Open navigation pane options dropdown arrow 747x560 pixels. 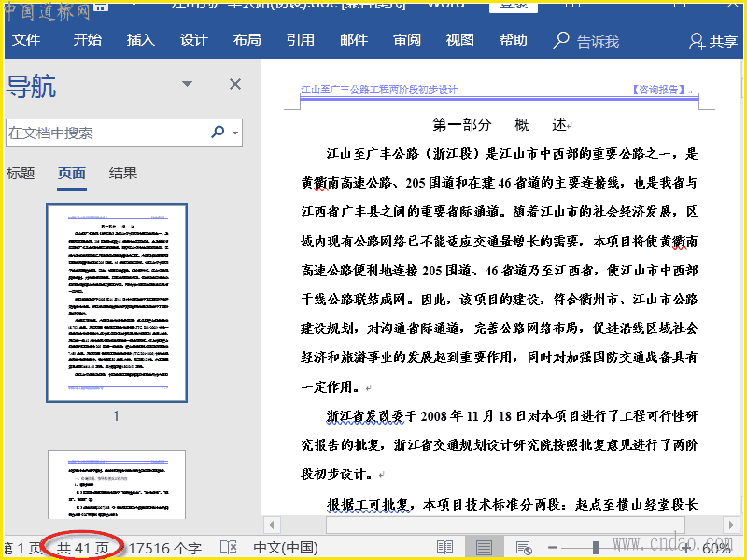pos(188,84)
